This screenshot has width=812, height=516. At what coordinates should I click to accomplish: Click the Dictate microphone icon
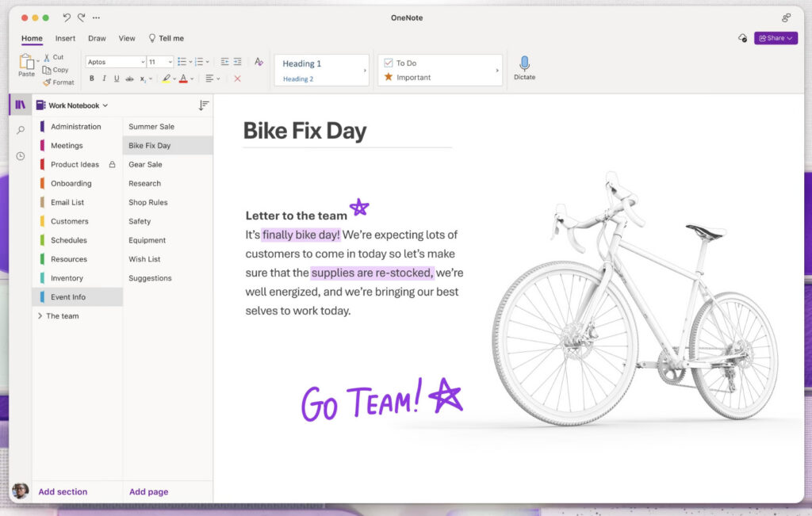(x=524, y=64)
